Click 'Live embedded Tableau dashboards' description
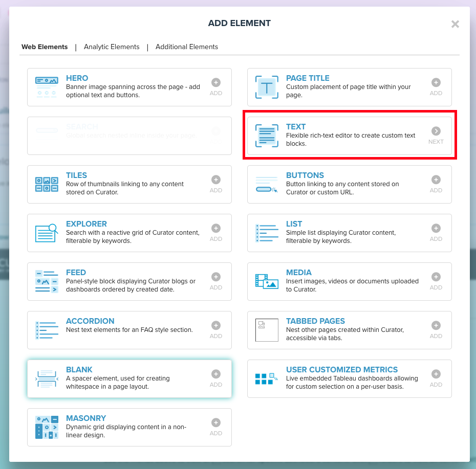This screenshot has width=476, height=469. pos(352,382)
